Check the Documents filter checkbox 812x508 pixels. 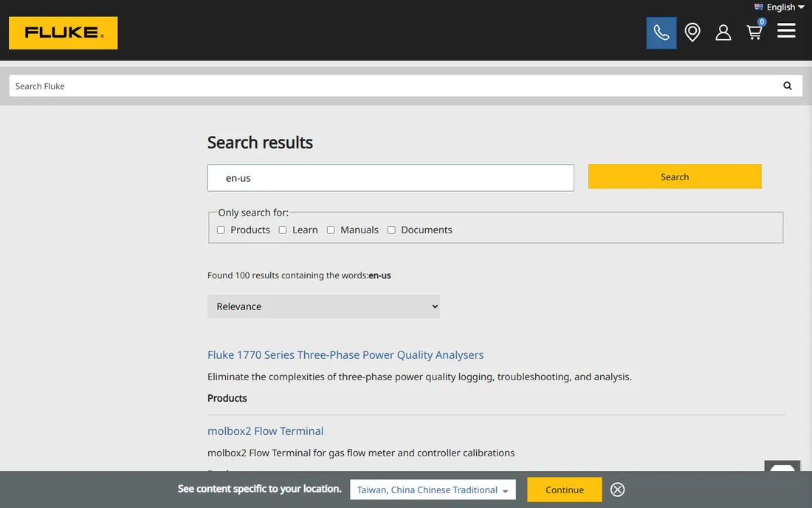pyautogui.click(x=391, y=230)
